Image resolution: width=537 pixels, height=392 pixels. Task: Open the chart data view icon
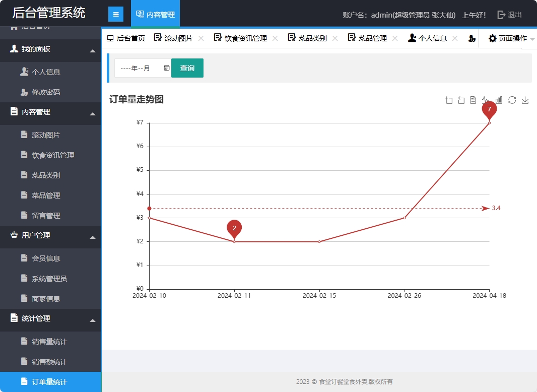[x=473, y=100]
